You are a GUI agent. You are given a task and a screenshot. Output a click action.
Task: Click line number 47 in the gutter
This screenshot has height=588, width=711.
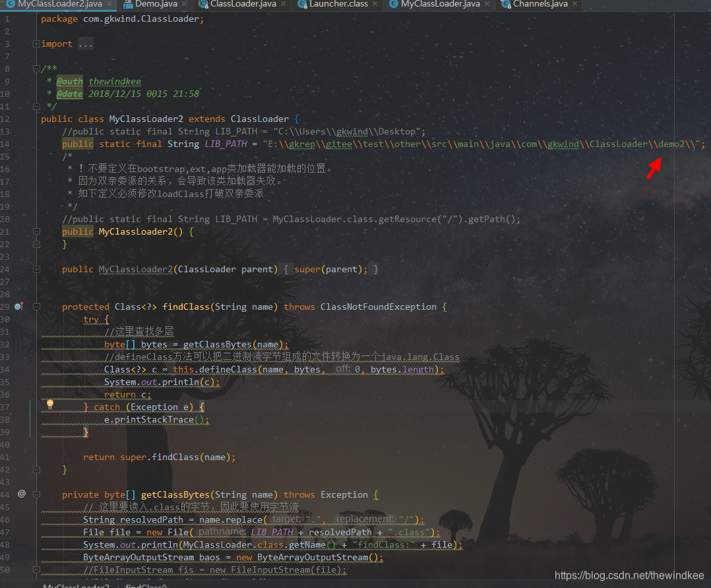click(x=5, y=532)
